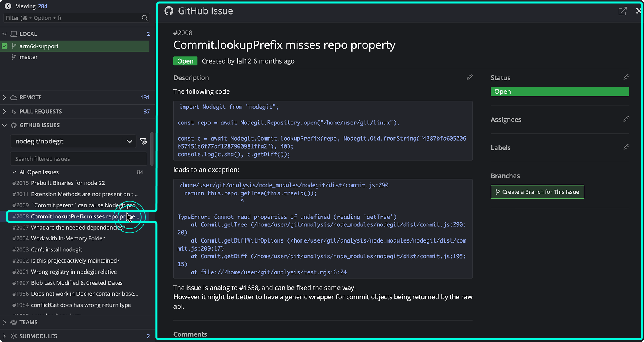Click the issue number #2008 heading
The height and width of the screenshot is (342, 644).
coord(183,33)
